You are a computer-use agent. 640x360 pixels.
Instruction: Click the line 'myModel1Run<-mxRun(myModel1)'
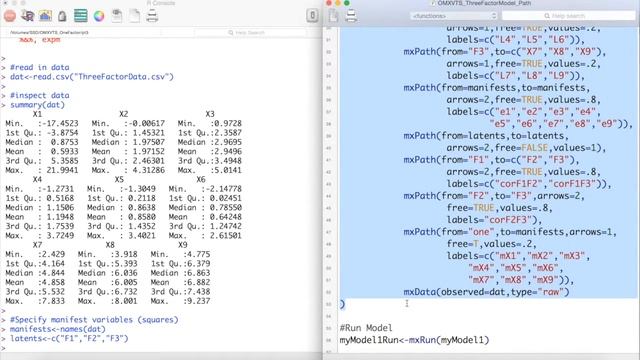point(414,340)
